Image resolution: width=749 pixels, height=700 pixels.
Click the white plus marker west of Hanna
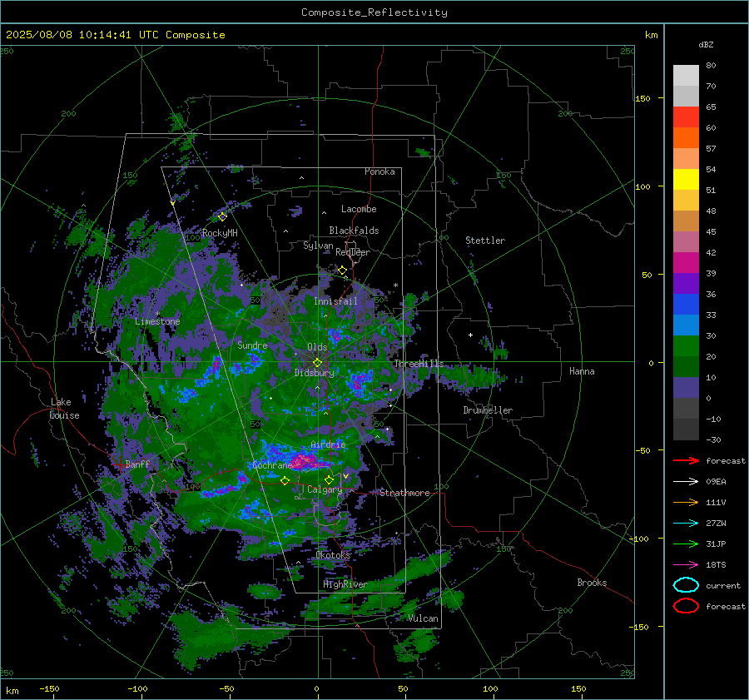click(470, 335)
